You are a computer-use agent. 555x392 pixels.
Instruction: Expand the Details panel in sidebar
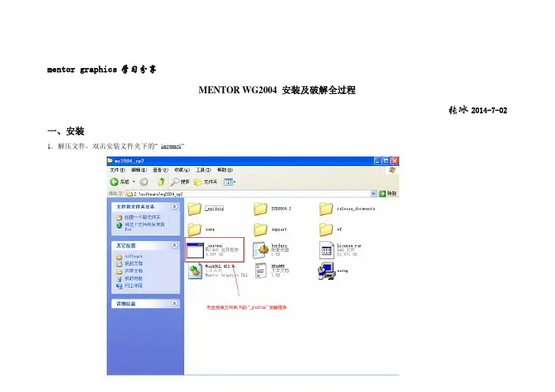coord(174,303)
